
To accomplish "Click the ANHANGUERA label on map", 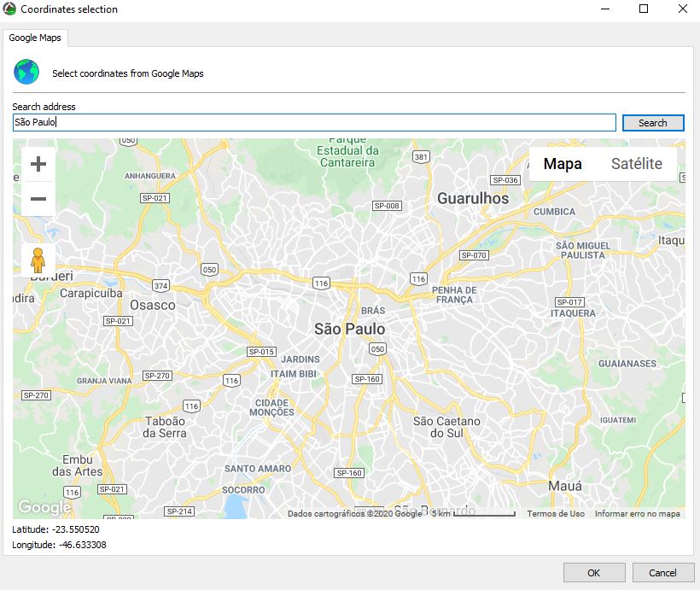I will pos(150,176).
